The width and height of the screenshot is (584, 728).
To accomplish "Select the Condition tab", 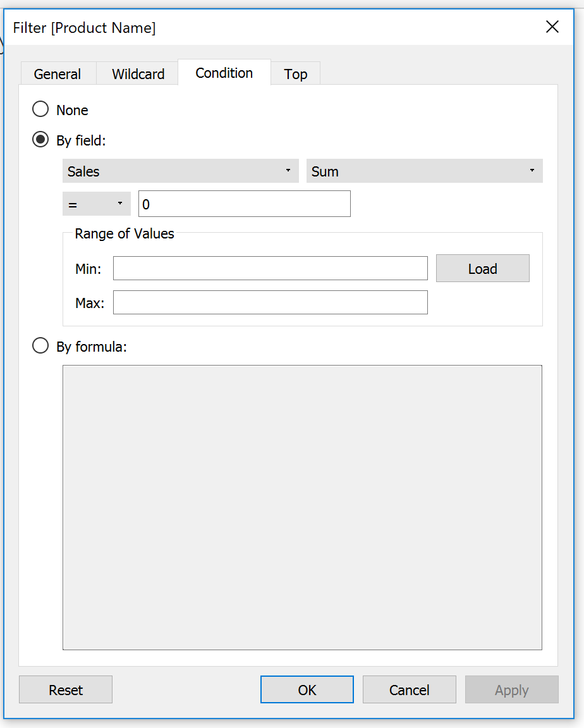I will pos(224,73).
